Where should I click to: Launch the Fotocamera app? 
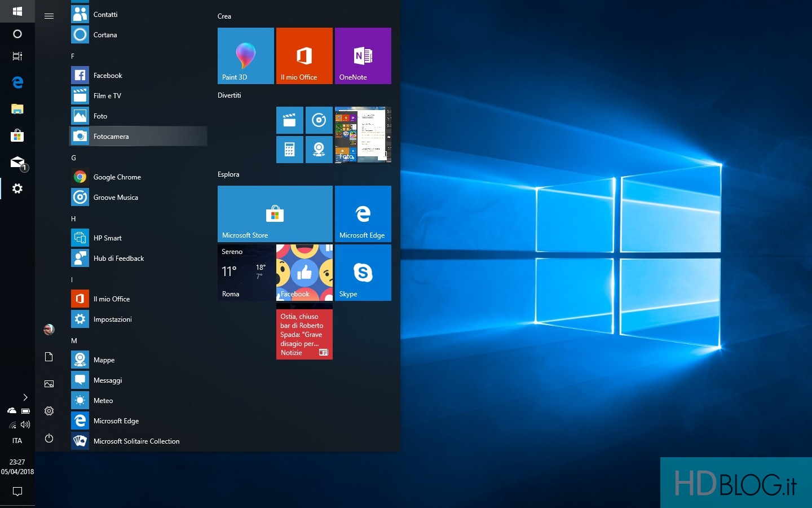pos(138,137)
